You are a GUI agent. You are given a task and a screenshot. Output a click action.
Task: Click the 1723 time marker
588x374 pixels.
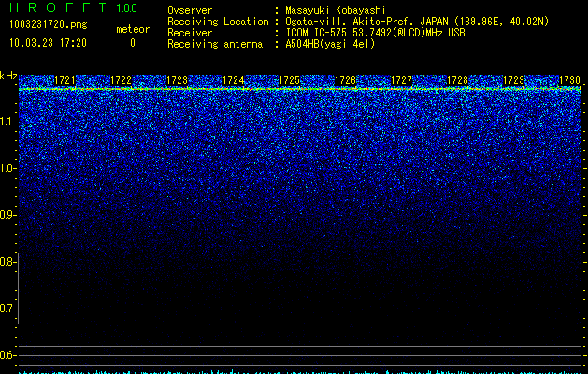click(x=177, y=80)
